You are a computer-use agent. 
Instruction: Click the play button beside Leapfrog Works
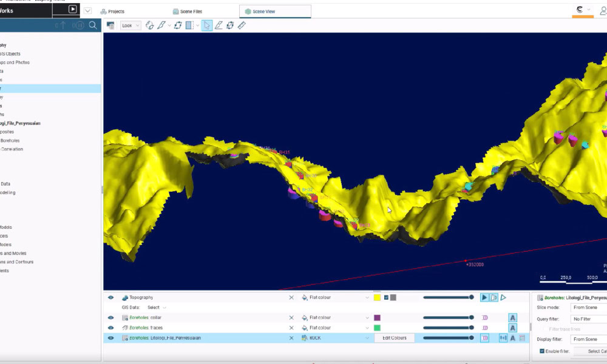click(73, 9)
